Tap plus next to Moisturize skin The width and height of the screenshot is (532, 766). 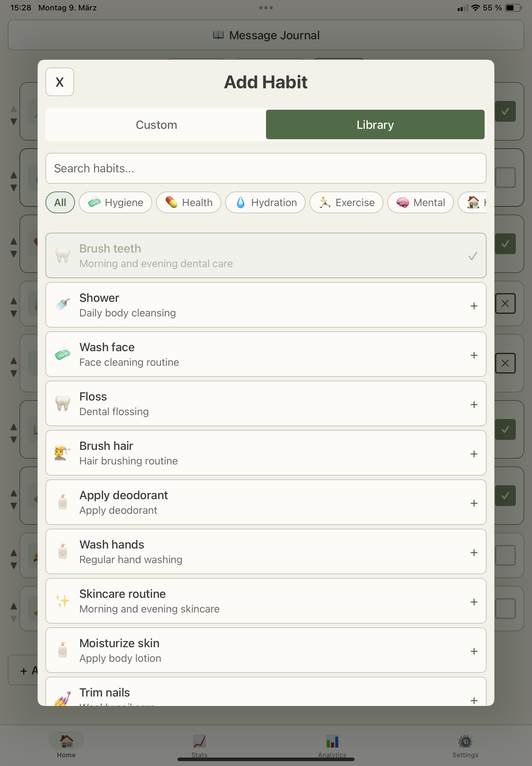click(x=474, y=651)
